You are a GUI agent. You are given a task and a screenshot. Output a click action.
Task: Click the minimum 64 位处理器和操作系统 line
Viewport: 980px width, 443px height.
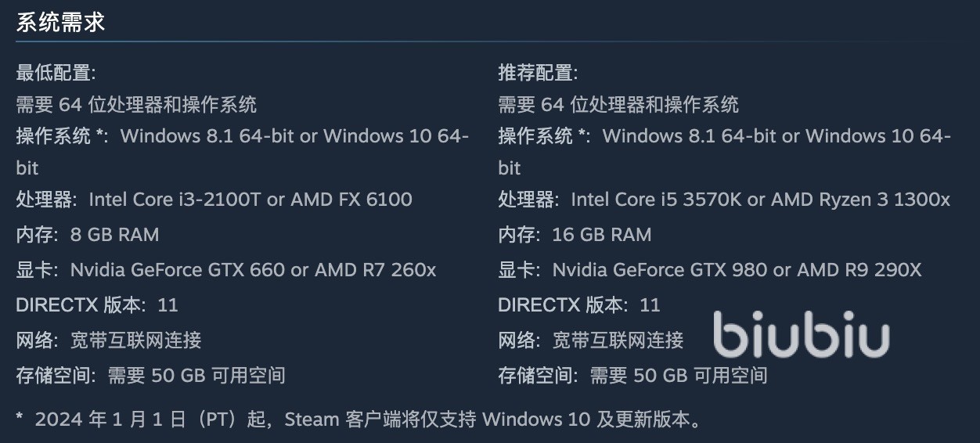(x=136, y=104)
